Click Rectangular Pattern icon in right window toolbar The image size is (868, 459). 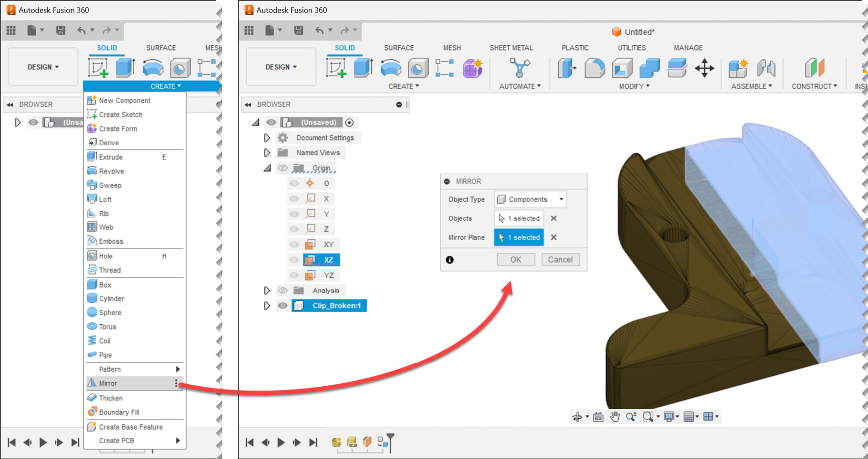point(445,68)
